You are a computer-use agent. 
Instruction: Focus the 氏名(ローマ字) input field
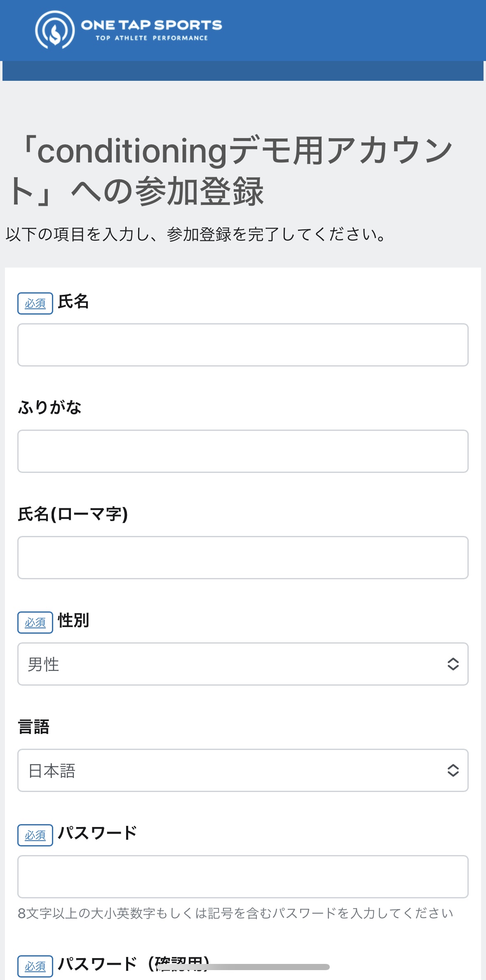click(x=242, y=558)
